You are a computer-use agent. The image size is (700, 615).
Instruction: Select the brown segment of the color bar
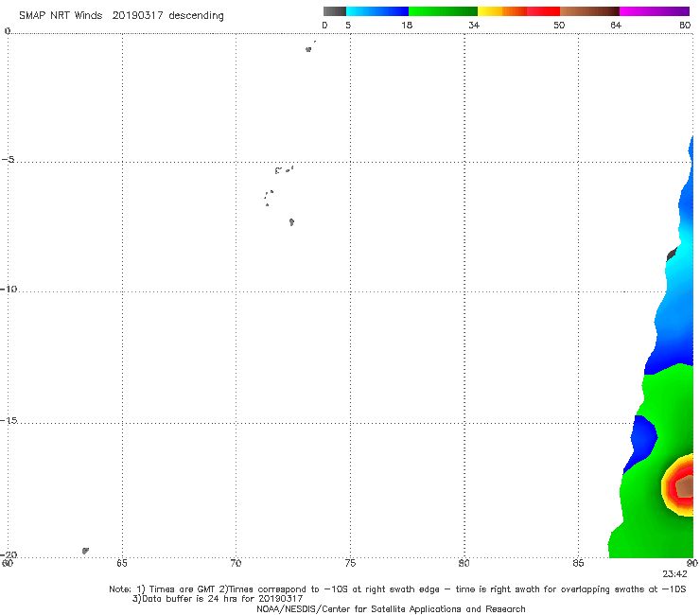[589, 11]
